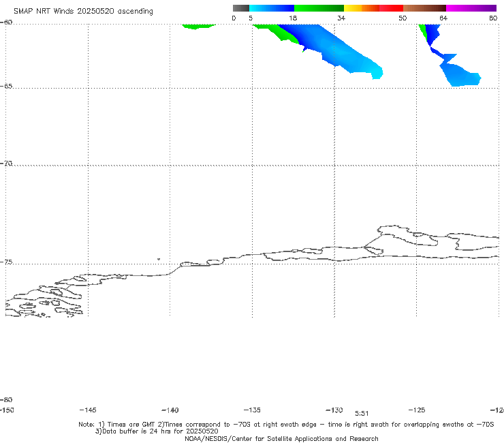Click the 'NOAA/NESDIS/Center for Satellite Applications' credit
This screenshot has height=443, width=504.
pyautogui.click(x=281, y=438)
